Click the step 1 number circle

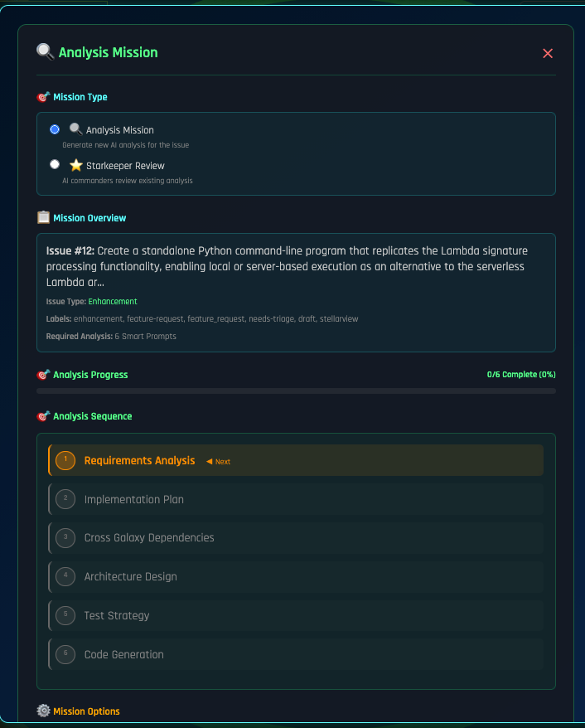tap(65, 460)
